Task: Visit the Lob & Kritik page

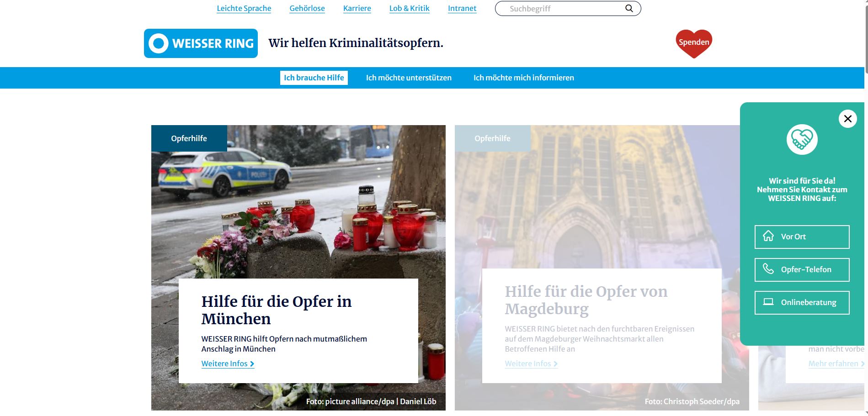Action: coord(409,8)
